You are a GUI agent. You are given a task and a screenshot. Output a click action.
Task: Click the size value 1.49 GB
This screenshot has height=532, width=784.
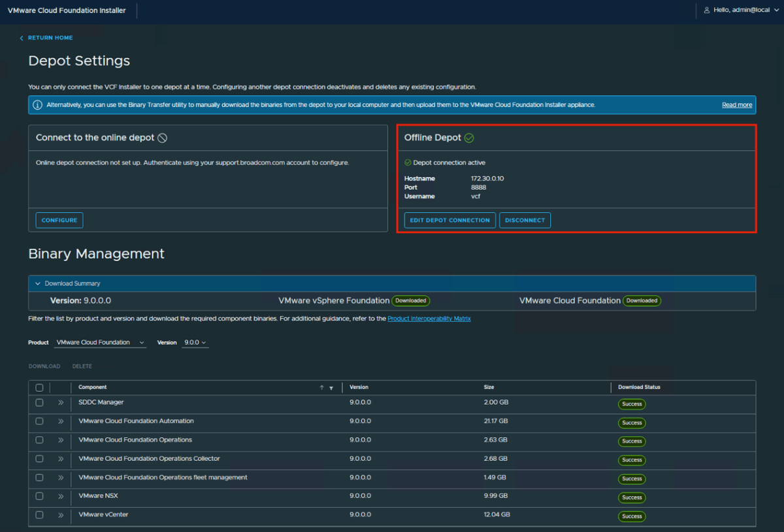495,478
